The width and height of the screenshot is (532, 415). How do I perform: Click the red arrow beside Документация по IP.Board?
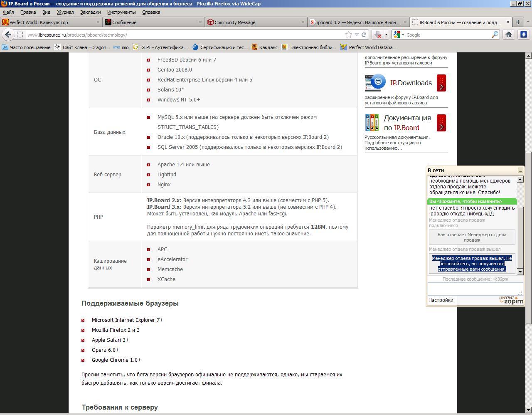pyautogui.click(x=441, y=123)
